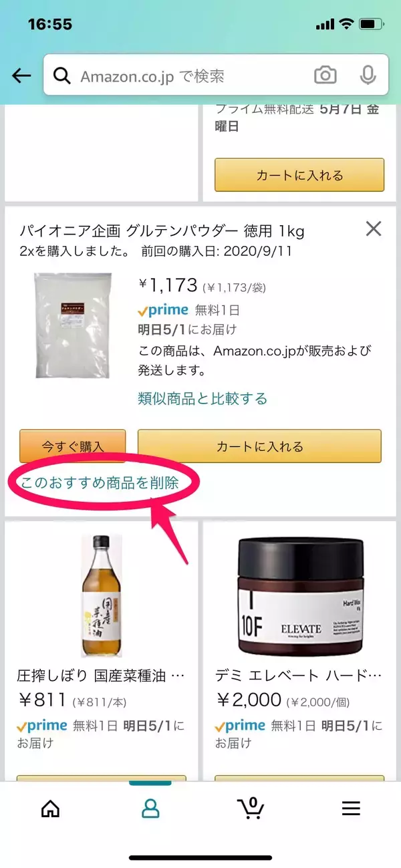The height and width of the screenshot is (868, 401).
Task: Add gluten powder with カートに入れる button
Action: (x=259, y=446)
